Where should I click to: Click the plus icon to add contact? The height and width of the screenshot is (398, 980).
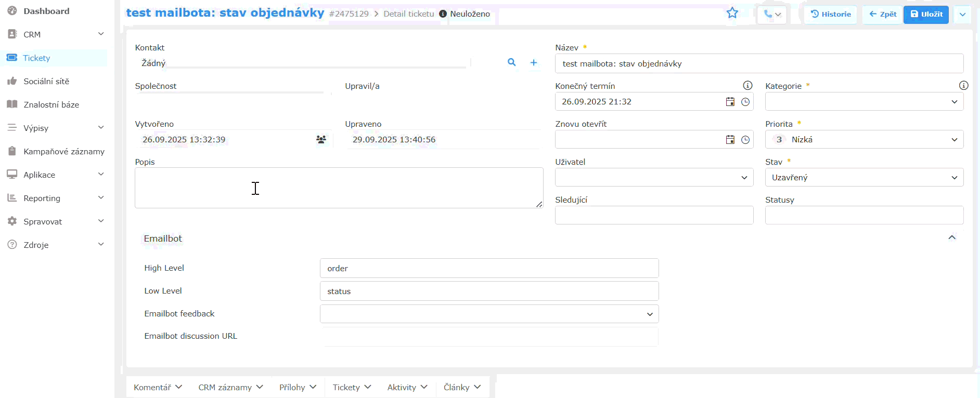(533, 62)
